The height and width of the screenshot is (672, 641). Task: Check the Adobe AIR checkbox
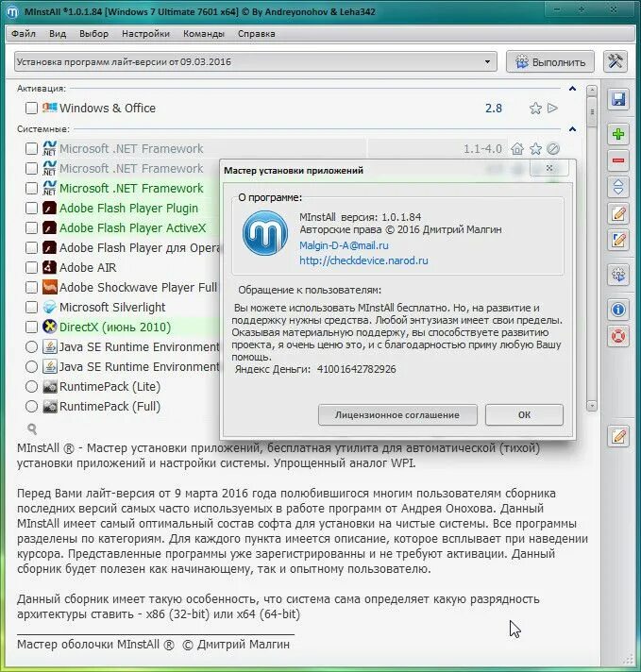pos(31,267)
